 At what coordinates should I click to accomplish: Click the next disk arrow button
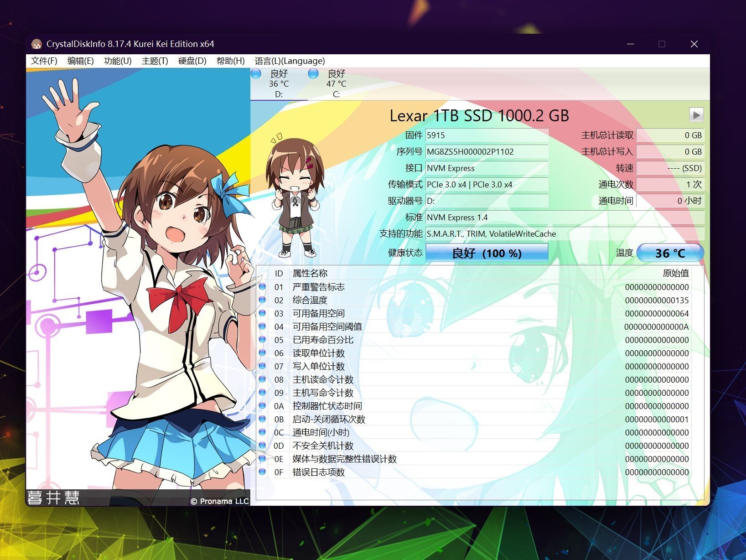pyautogui.click(x=696, y=115)
